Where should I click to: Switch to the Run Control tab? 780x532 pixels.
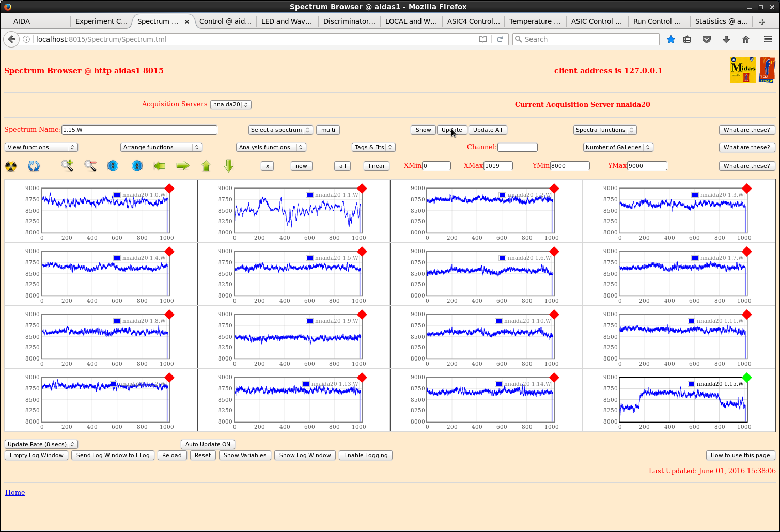tap(657, 21)
